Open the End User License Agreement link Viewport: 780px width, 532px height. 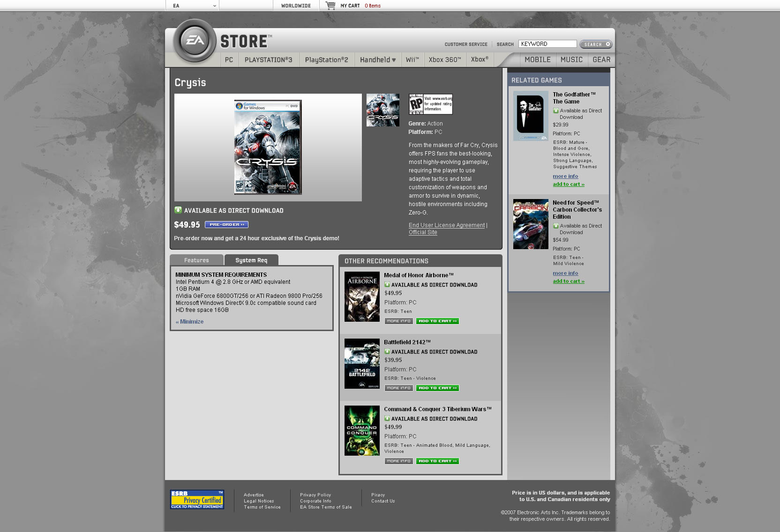pos(447,225)
